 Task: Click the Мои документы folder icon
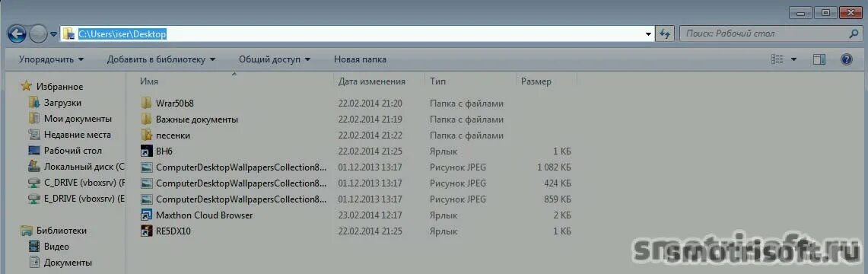click(x=34, y=119)
